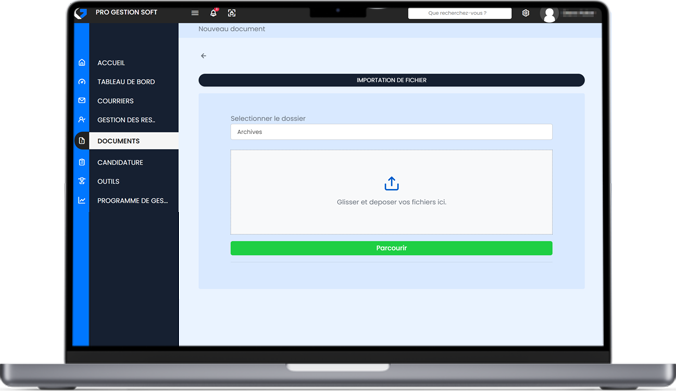This screenshot has width=676, height=391.
Task: Go back using the left arrow
Action: click(203, 56)
